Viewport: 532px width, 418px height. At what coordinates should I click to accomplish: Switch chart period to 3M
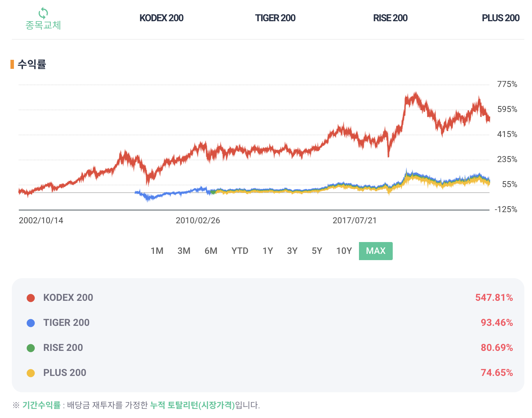(184, 251)
